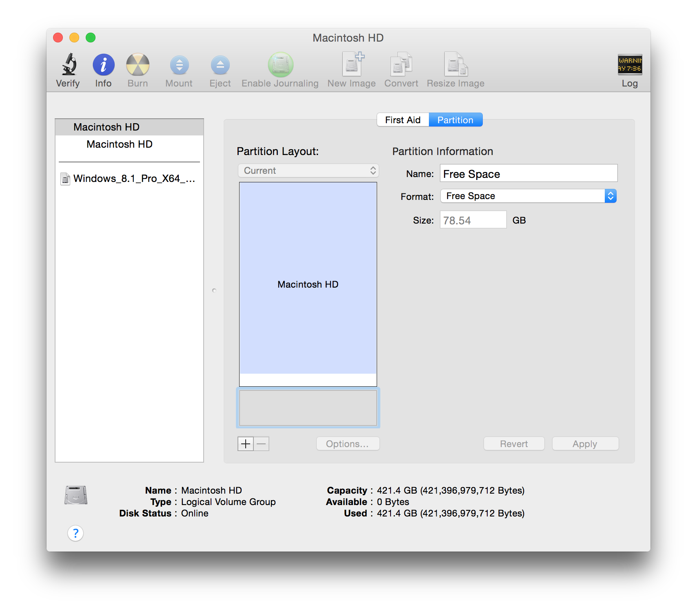Close the Macintosh HD window

(x=58, y=38)
